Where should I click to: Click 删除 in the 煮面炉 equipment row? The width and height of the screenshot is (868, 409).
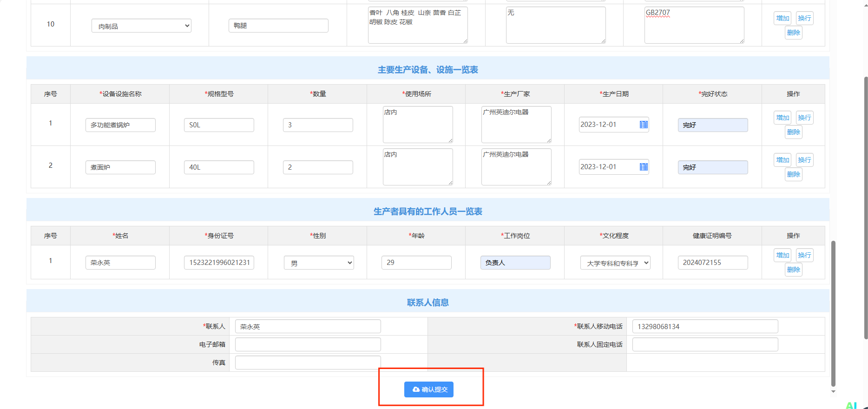pos(794,174)
